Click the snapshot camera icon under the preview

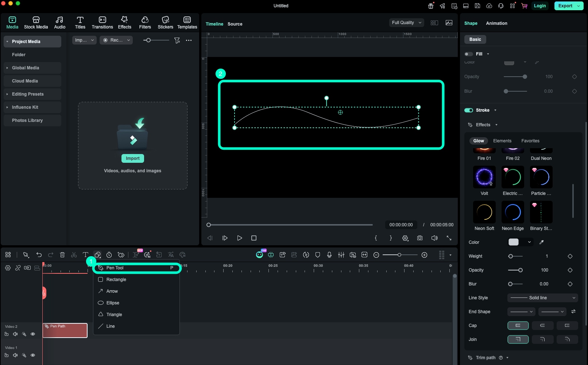(x=420, y=238)
